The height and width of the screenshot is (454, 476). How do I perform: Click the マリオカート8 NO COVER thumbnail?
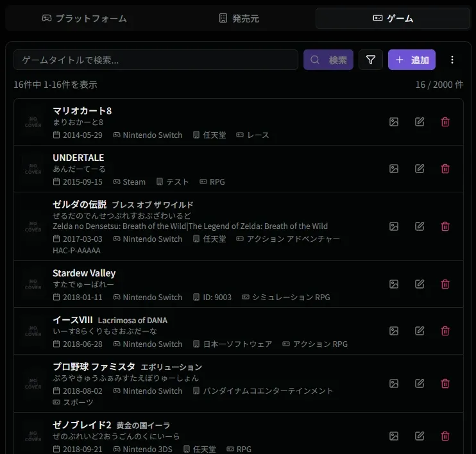pyautogui.click(x=33, y=122)
